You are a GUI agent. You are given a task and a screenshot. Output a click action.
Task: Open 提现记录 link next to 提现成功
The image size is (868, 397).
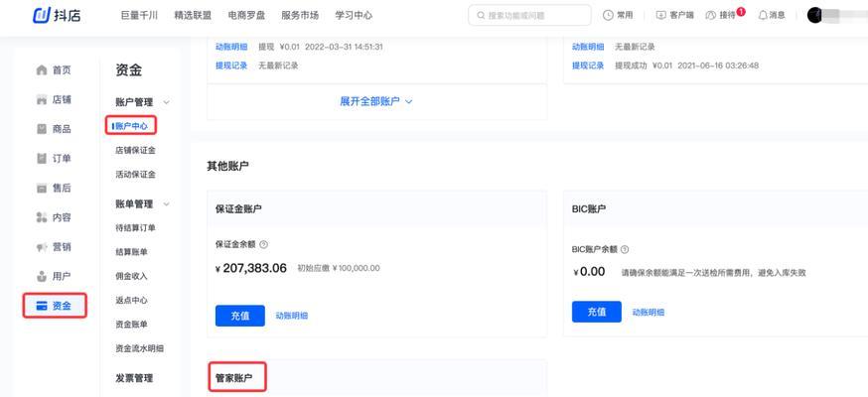[588, 66]
